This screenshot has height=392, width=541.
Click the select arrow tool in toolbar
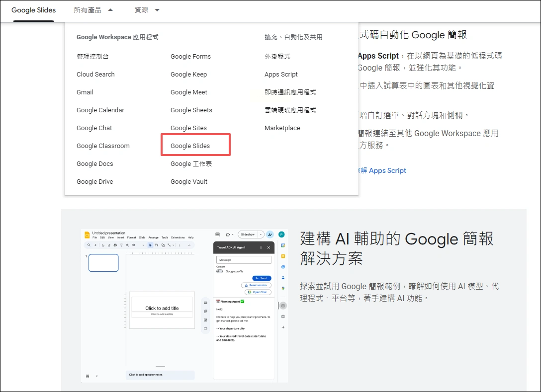point(150,245)
